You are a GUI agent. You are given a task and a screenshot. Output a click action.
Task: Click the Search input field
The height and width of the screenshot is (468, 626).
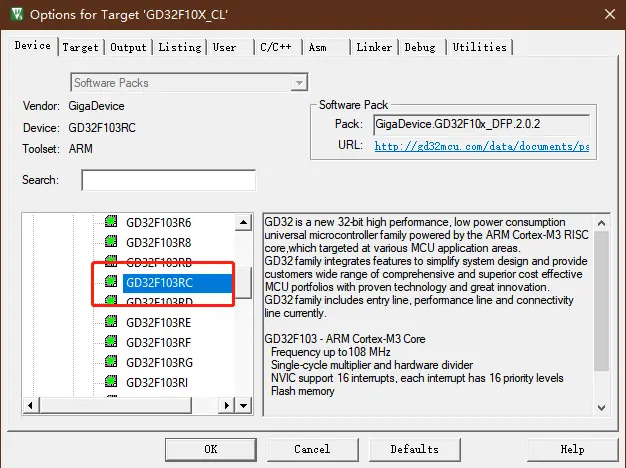168,180
